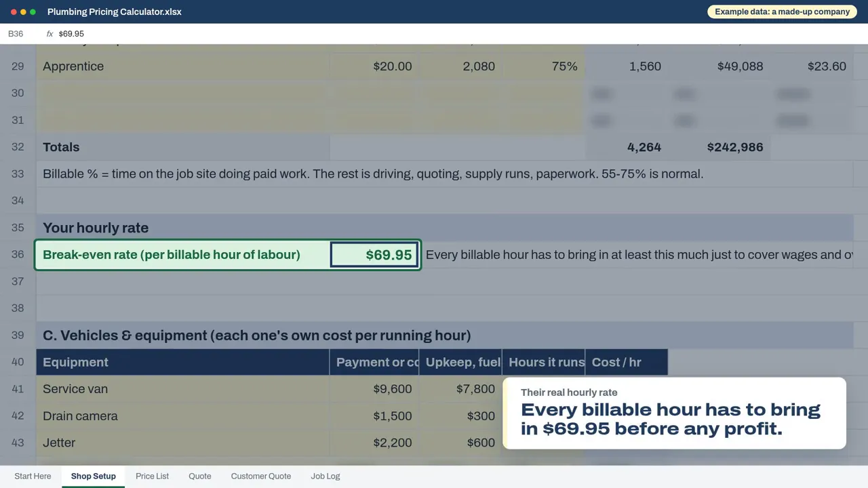Select the Break-even rate label cell
The image size is (868, 488).
click(183, 255)
